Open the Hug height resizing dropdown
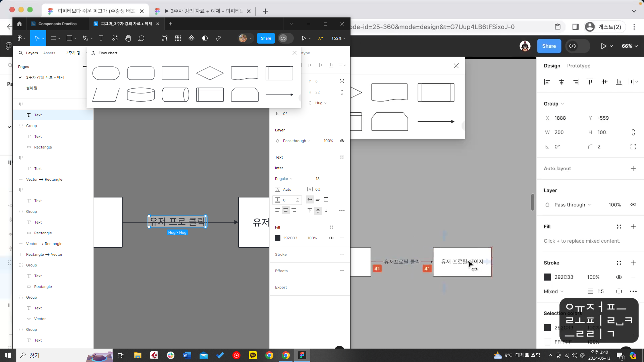644x362 pixels. tap(321, 103)
